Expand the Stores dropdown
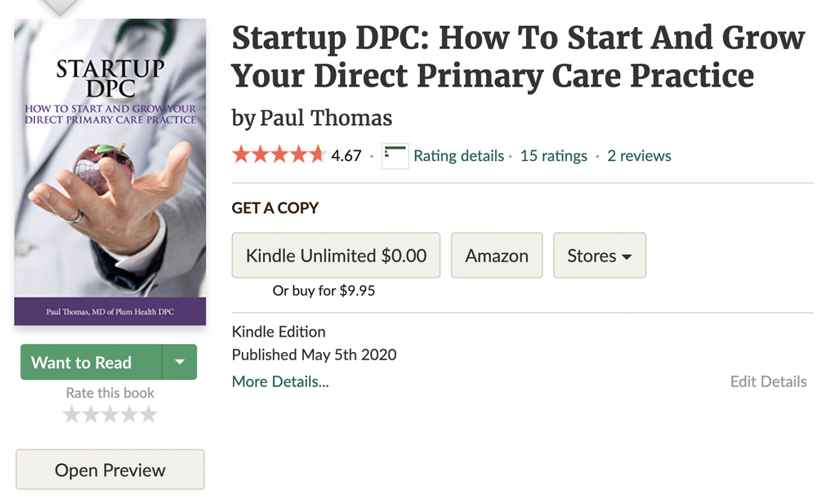 (600, 256)
